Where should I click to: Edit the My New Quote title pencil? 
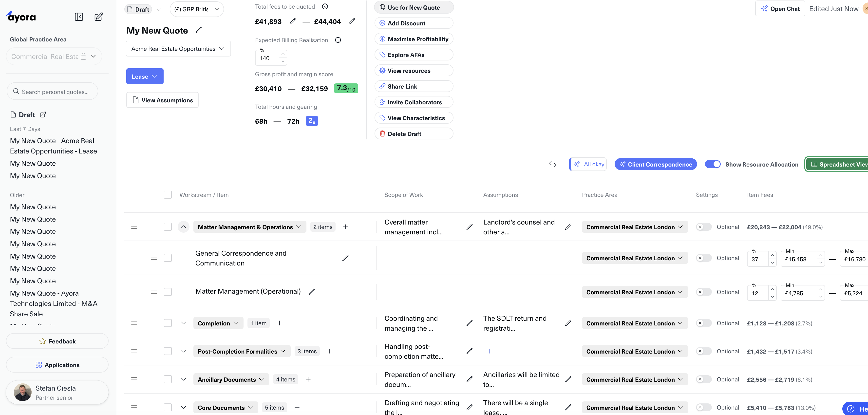(199, 30)
